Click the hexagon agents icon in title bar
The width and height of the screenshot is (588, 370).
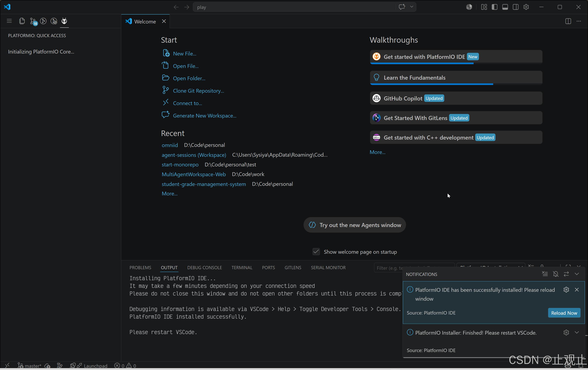[469, 7]
